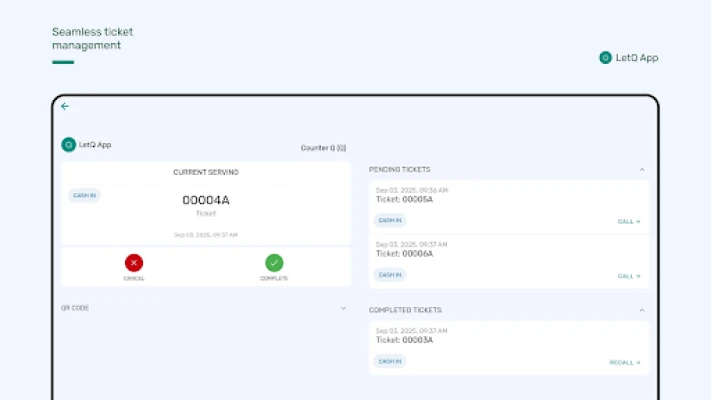
Task: Collapse the Pending Tickets section
Action: 642,170
